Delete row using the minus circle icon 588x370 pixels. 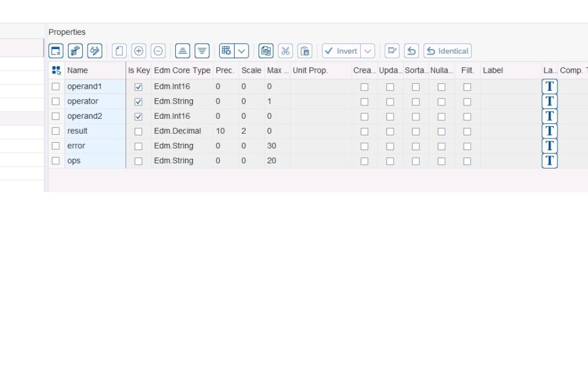pos(158,51)
